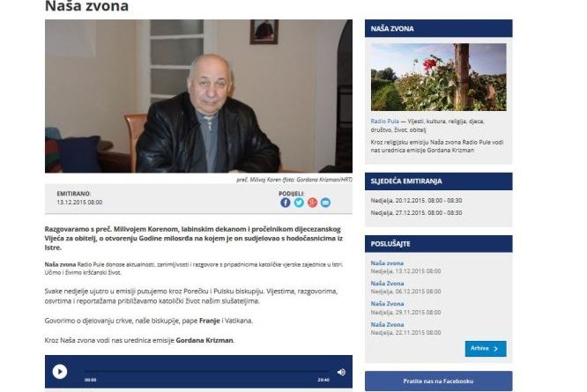Click the photo of Milivoj Koren
This screenshot has height=392, width=587.
198,96
